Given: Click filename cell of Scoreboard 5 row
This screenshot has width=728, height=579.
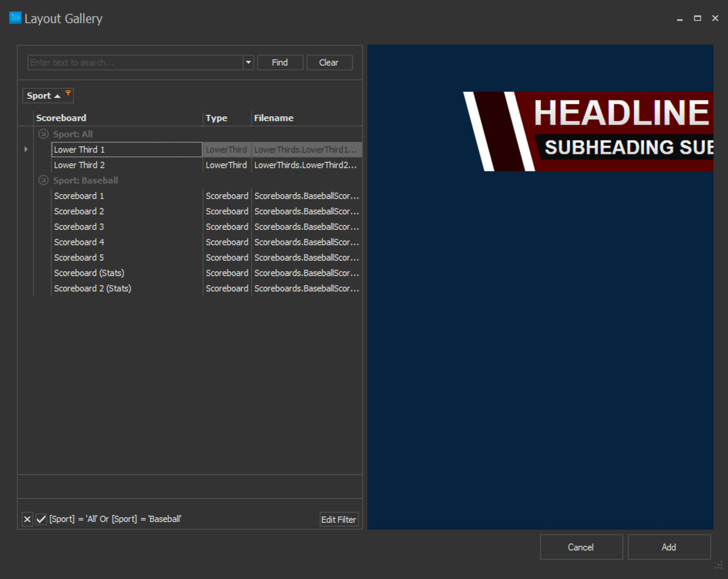Looking at the screenshot, I should click(307, 258).
